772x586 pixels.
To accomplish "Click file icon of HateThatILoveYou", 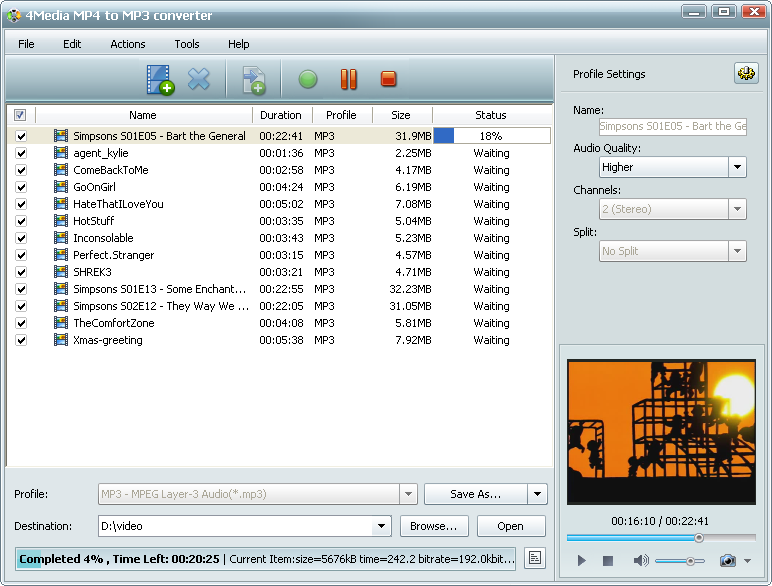I will coord(61,204).
